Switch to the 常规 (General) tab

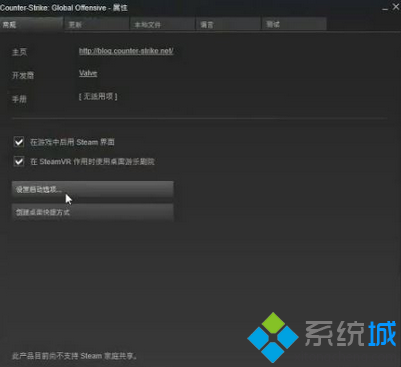coord(31,25)
